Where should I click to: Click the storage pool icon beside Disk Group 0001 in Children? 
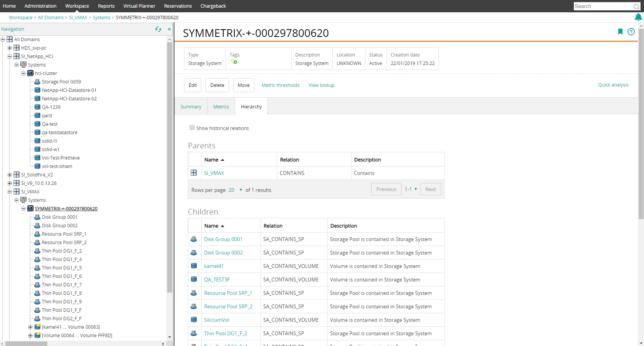pos(194,239)
